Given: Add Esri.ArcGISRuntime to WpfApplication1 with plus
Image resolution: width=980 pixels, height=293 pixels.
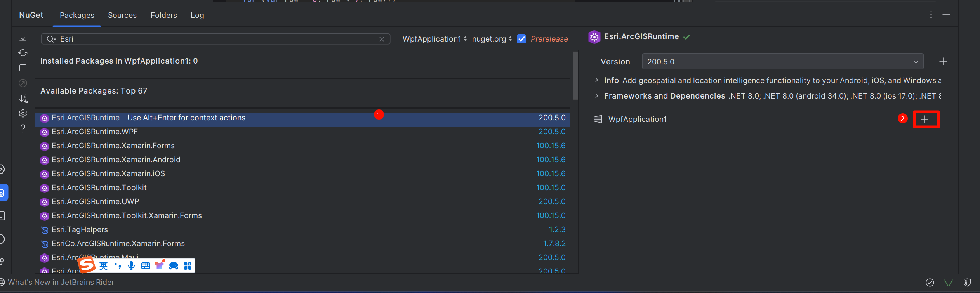Looking at the screenshot, I should (924, 119).
